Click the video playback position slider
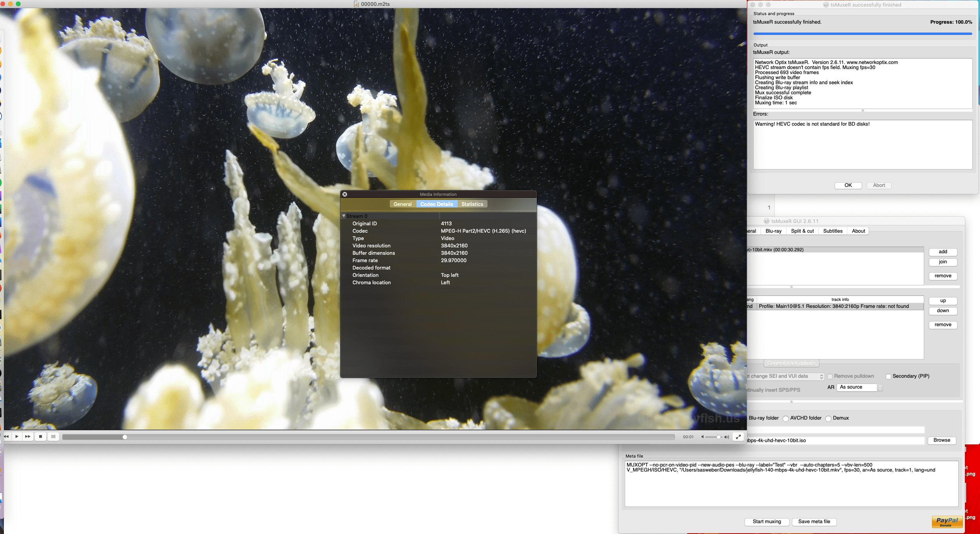 pos(368,437)
